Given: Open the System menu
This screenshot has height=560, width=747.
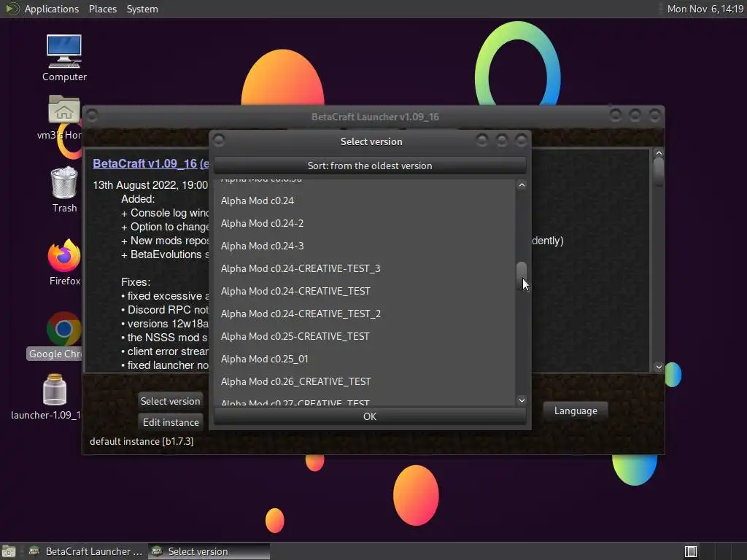Looking at the screenshot, I should pyautogui.click(x=142, y=9).
